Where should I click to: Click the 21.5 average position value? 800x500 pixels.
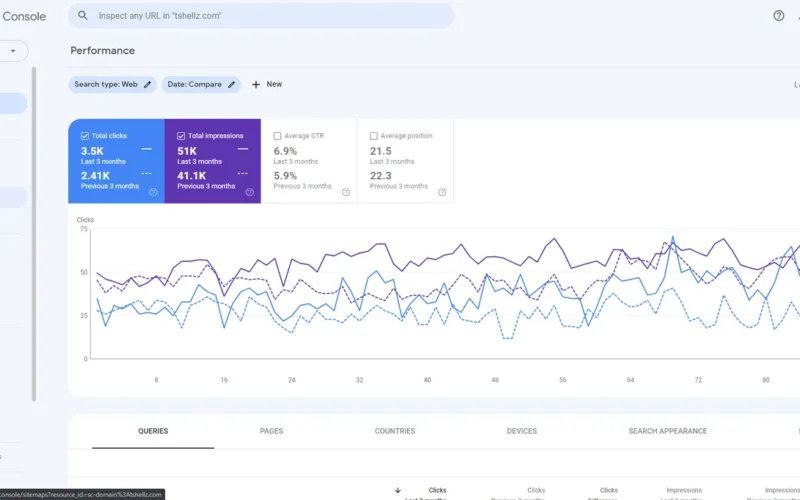[381, 151]
